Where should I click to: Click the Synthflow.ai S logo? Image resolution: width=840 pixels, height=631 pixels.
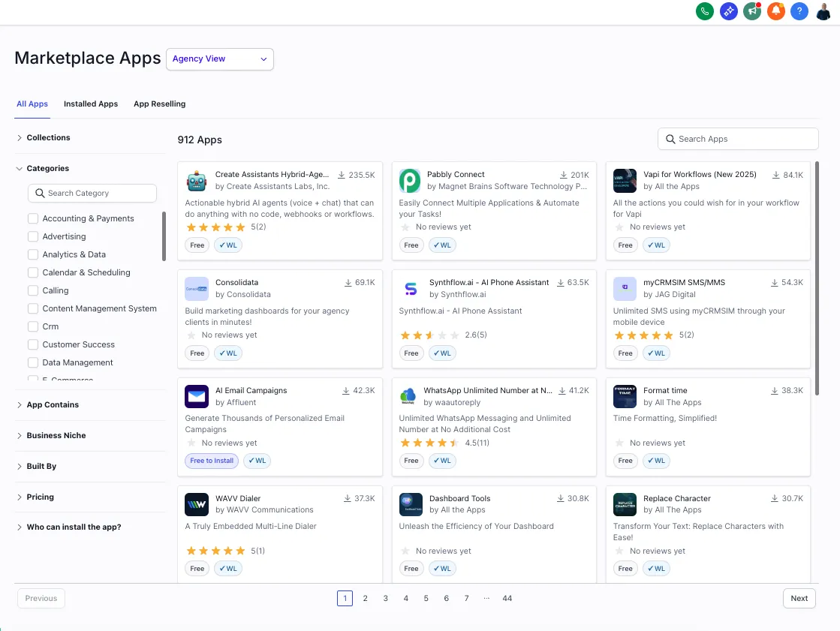point(411,289)
